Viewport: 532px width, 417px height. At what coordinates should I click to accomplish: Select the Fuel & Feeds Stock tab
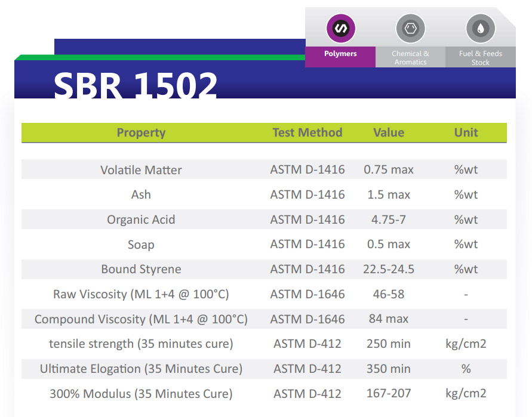(481, 58)
